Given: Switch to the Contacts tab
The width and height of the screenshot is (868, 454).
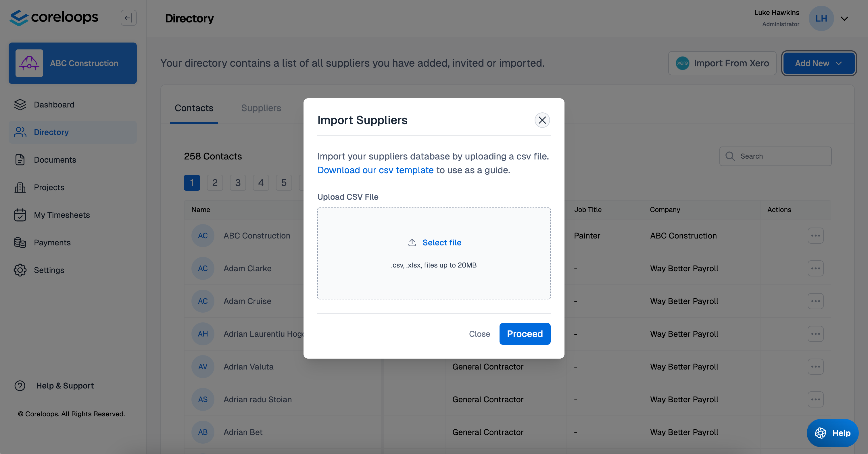Looking at the screenshot, I should [x=194, y=108].
